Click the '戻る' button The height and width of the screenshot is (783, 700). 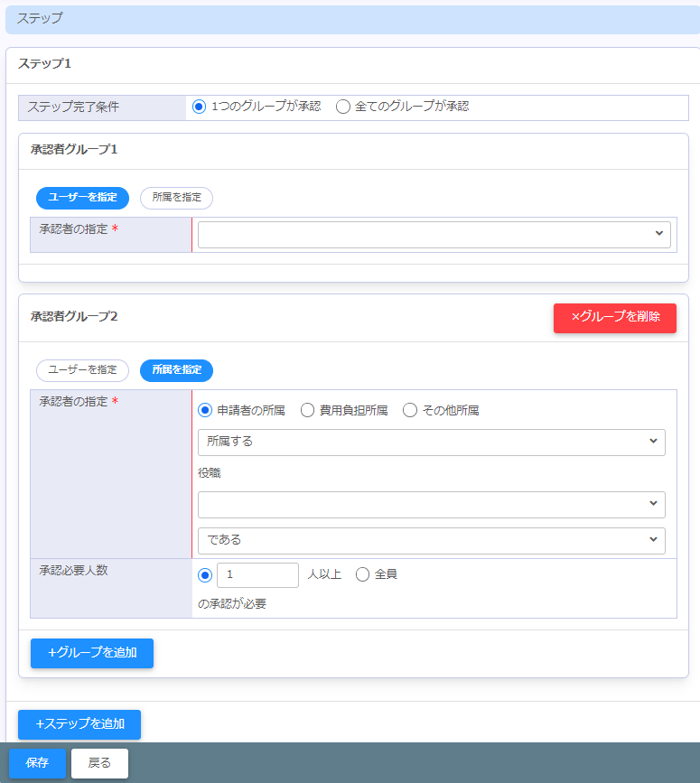[99, 763]
